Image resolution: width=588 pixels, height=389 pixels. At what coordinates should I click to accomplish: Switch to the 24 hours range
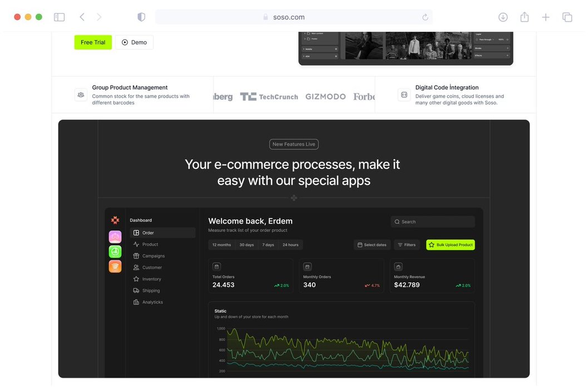click(x=290, y=245)
